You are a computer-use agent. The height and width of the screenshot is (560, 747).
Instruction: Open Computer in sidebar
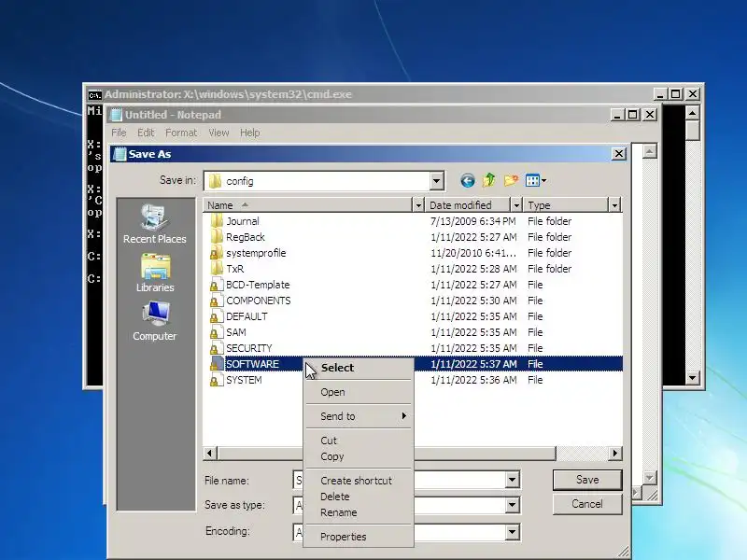[155, 321]
